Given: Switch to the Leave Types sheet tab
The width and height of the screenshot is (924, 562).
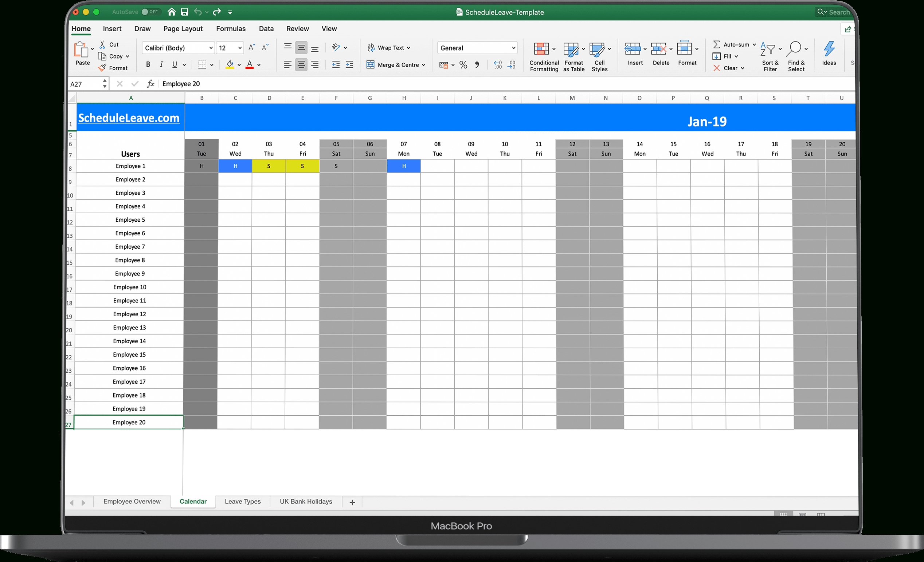Looking at the screenshot, I should pyautogui.click(x=242, y=502).
